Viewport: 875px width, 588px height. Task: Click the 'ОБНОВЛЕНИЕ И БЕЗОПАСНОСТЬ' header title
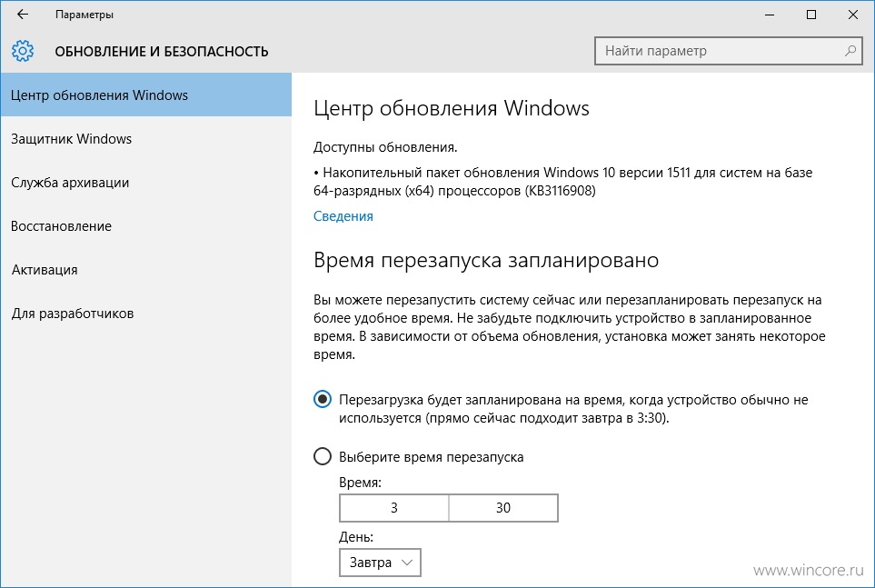pyautogui.click(x=161, y=52)
